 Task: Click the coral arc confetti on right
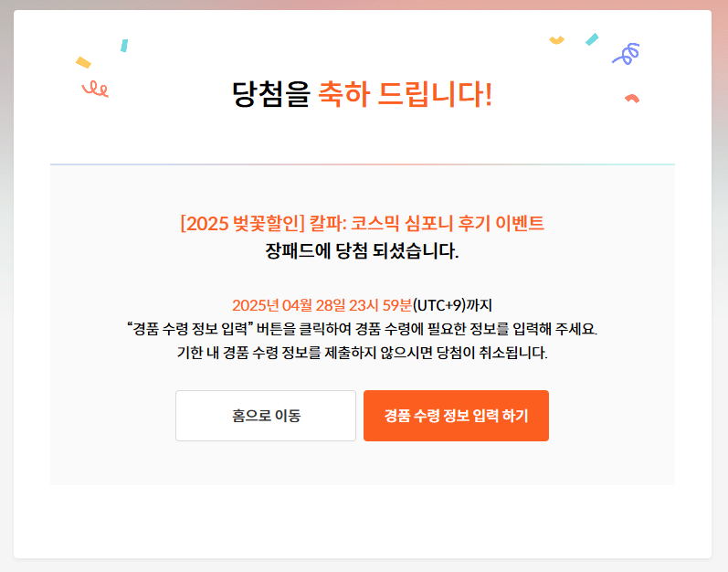click(632, 98)
